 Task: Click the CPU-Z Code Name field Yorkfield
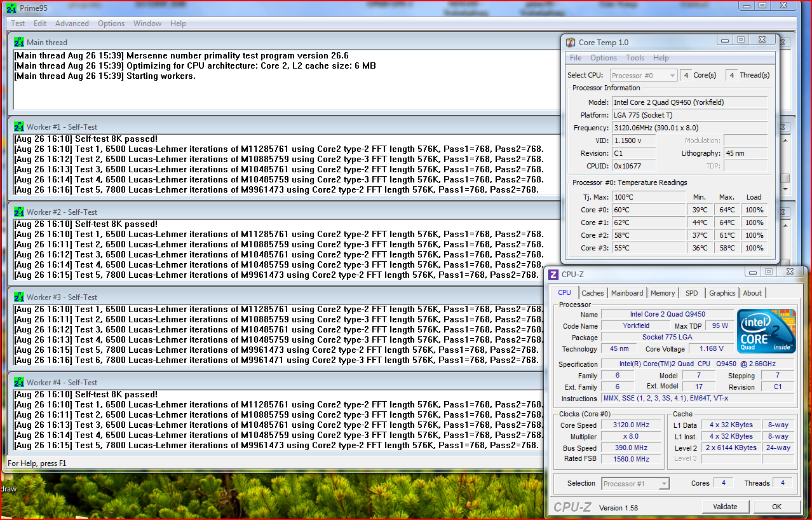click(x=636, y=325)
